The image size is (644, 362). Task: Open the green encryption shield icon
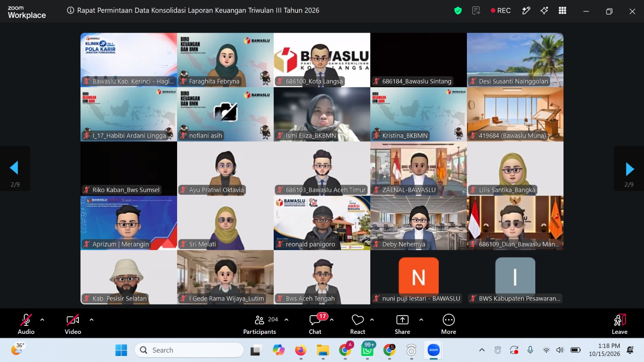(458, 11)
